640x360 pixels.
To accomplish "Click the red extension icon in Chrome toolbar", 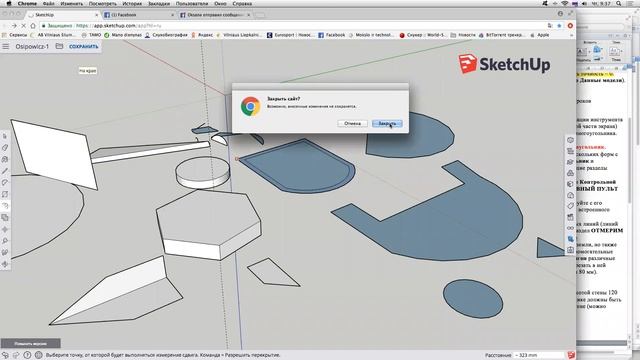I will pos(570,26).
